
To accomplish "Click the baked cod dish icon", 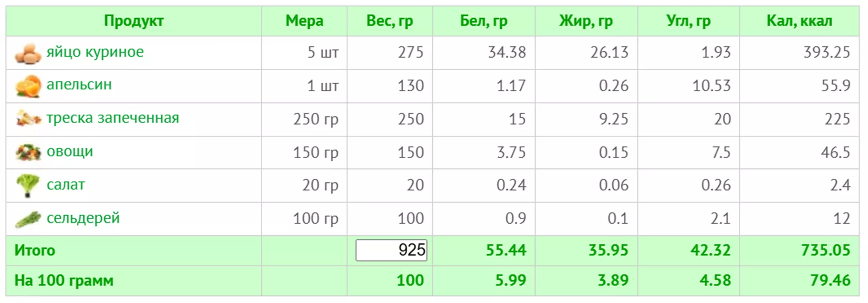I will coord(28,119).
